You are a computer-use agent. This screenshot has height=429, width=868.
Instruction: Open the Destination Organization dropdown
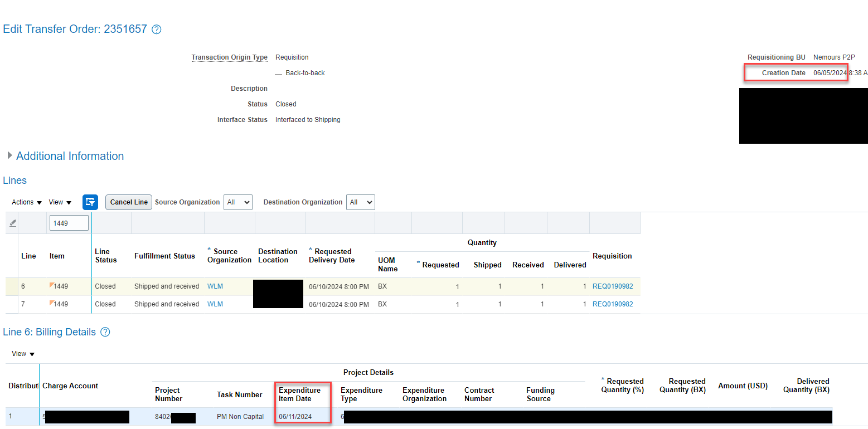tap(360, 202)
